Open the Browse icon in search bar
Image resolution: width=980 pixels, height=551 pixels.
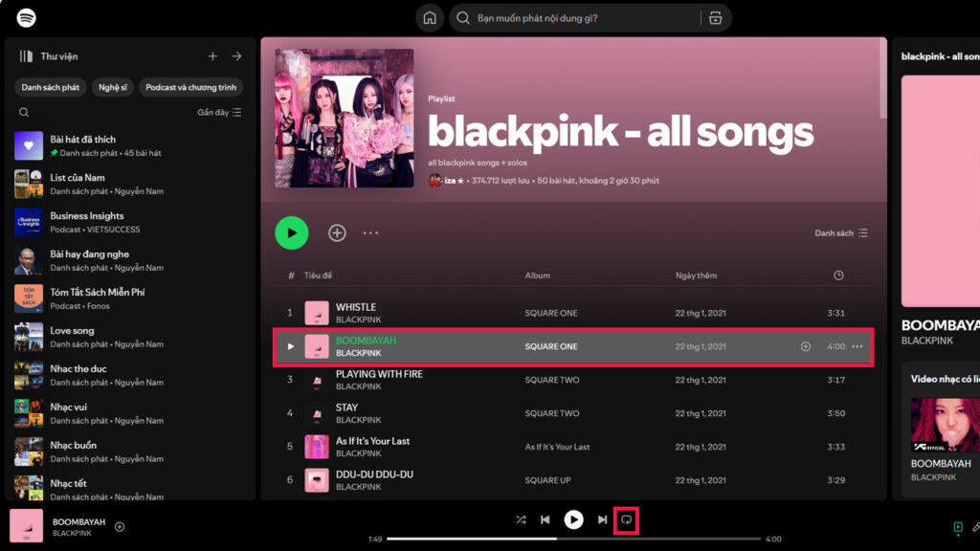click(716, 18)
